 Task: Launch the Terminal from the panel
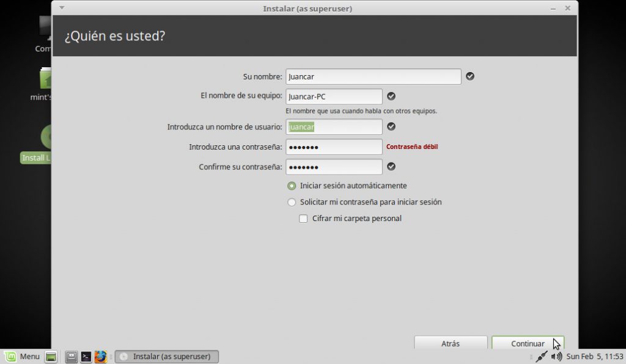(x=86, y=357)
